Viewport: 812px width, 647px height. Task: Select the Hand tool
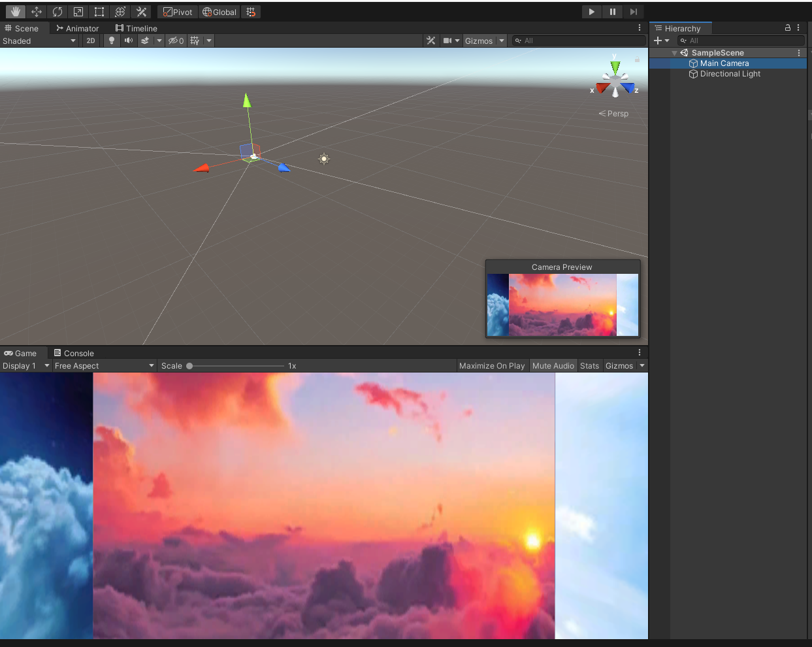tap(15, 11)
